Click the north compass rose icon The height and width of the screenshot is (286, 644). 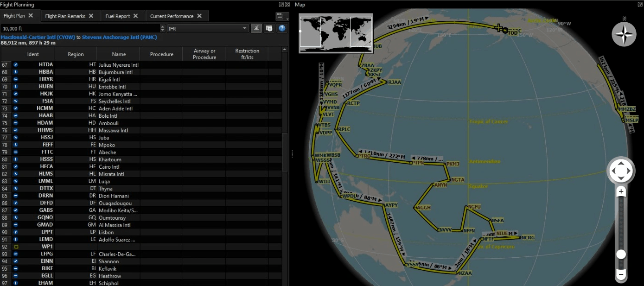(x=624, y=34)
